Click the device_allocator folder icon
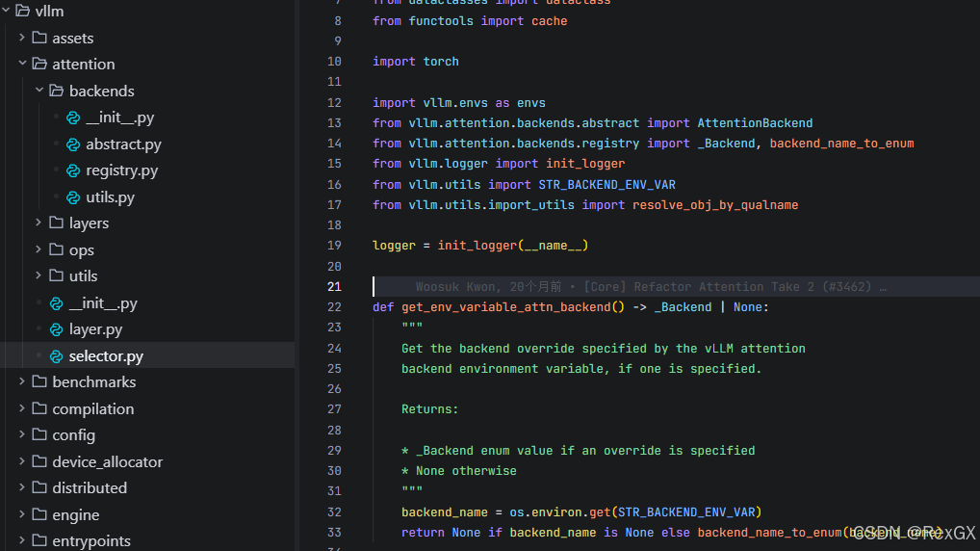The width and height of the screenshot is (980, 551). pos(39,461)
